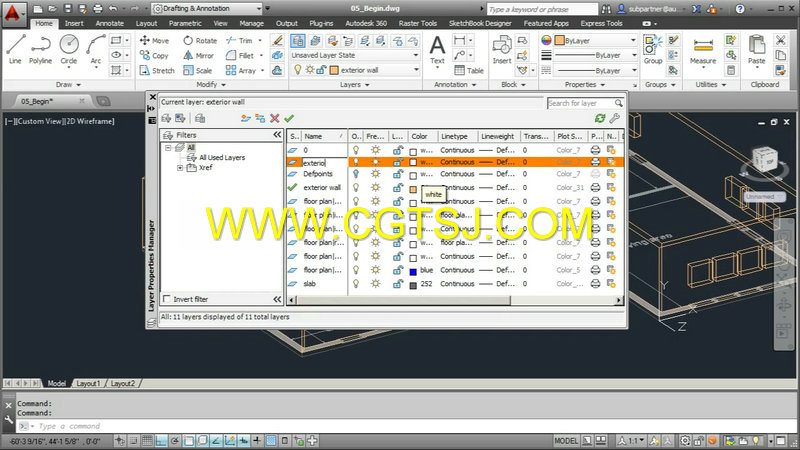The image size is (800, 450).
Task: Delete layer with red X icon
Action: tap(274, 118)
